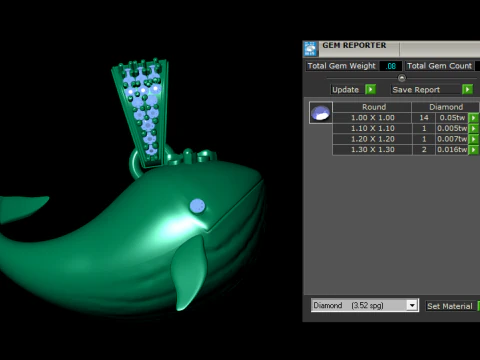Screen dimensions: 480x360
Task: Click the count cell showing 14
Action: pyautogui.click(x=424, y=118)
